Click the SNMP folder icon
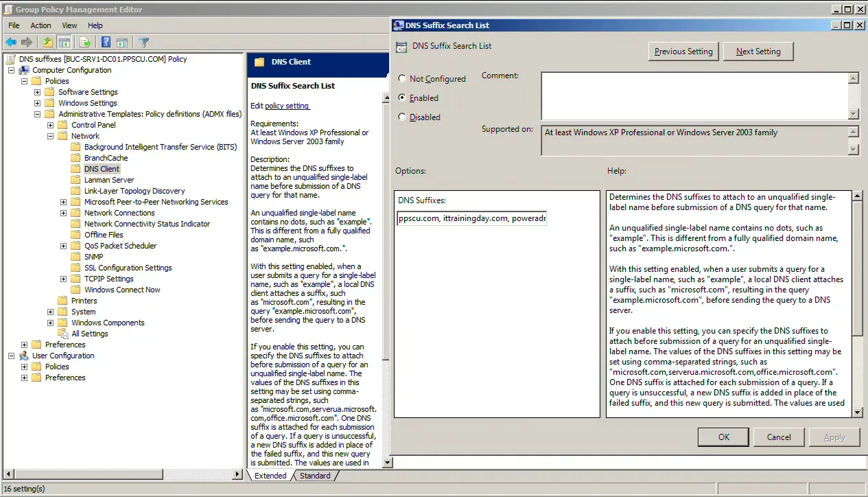 click(x=76, y=257)
